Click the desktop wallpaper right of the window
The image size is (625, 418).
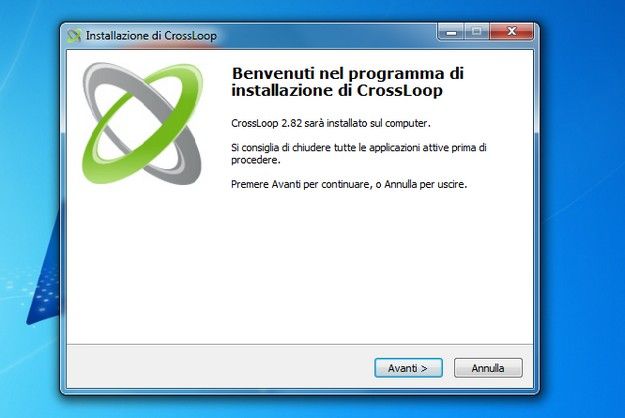click(x=582, y=199)
